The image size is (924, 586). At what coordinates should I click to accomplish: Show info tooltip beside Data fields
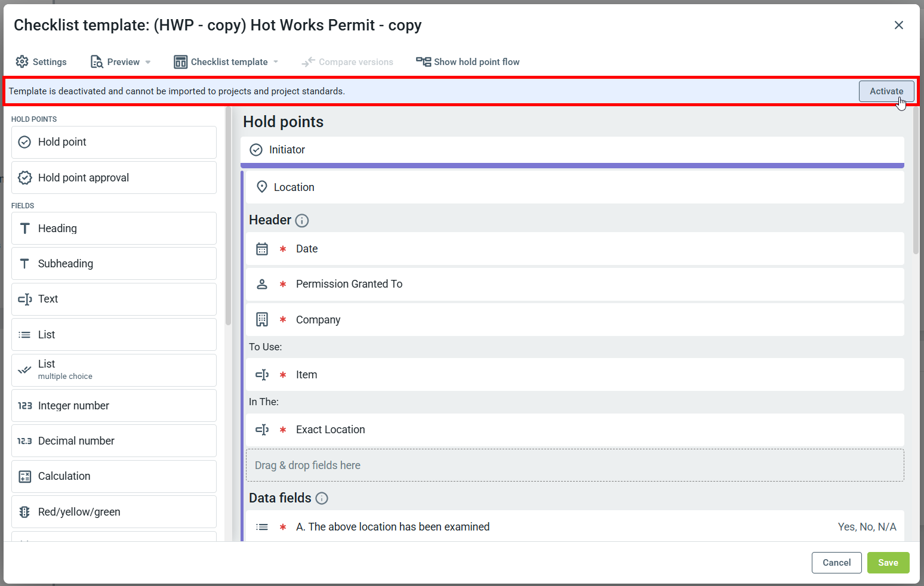point(322,498)
